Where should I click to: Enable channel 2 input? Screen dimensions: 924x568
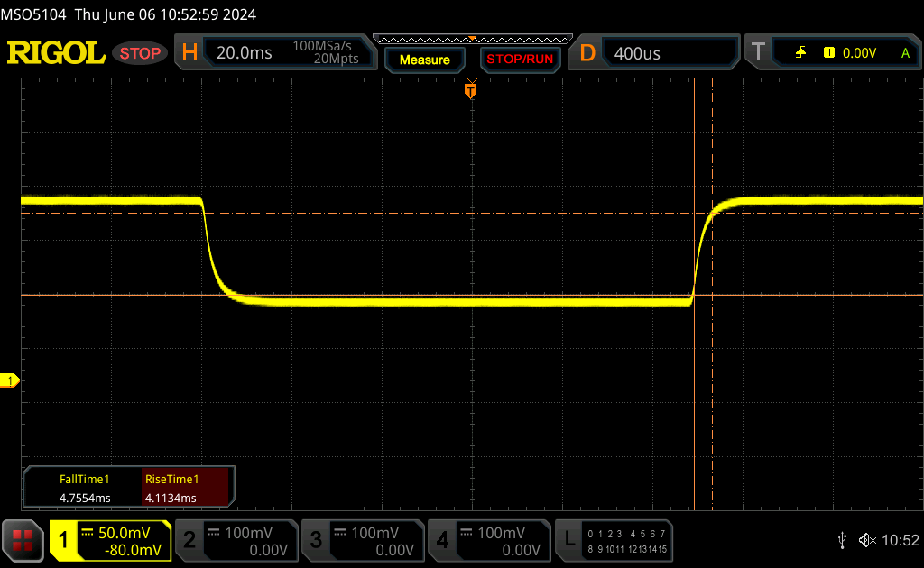coord(235,540)
